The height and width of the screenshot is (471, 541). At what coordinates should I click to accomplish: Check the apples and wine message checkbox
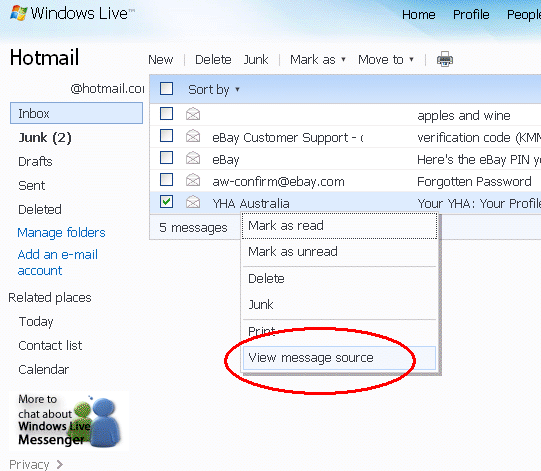(x=166, y=113)
